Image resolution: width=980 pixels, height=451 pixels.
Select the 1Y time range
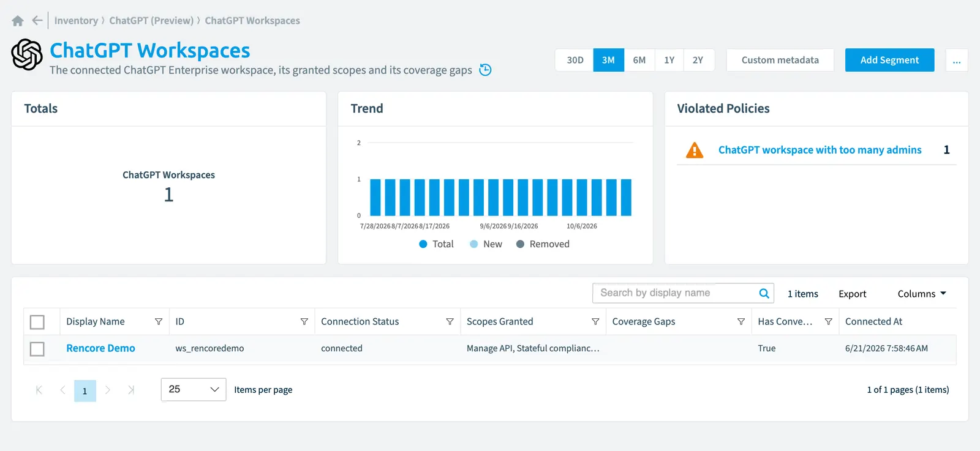[x=669, y=60]
